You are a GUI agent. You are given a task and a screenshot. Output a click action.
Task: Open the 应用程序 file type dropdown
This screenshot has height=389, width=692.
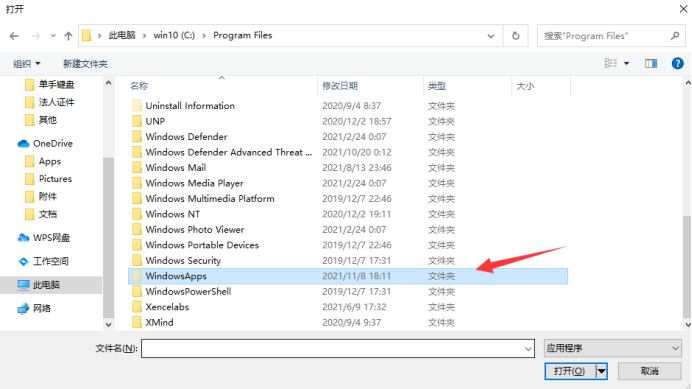pos(613,348)
